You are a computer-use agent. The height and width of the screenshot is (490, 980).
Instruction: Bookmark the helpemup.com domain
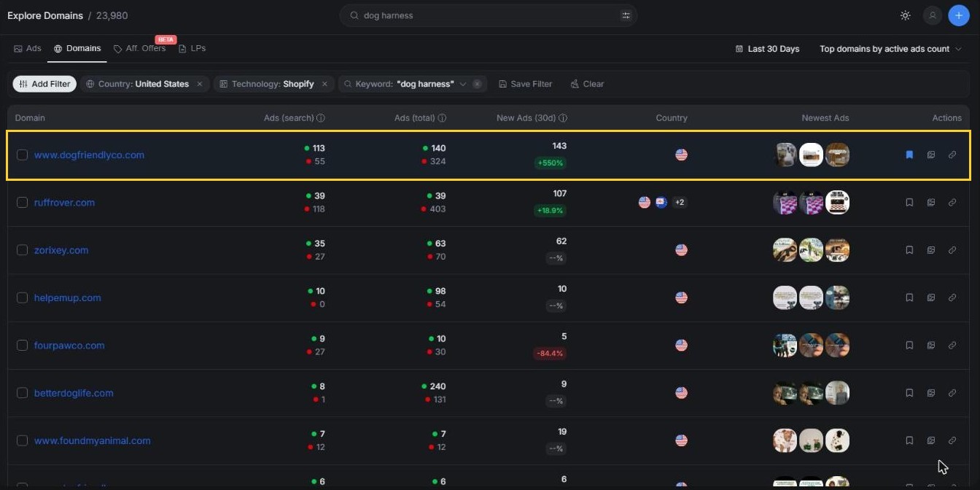click(x=909, y=297)
